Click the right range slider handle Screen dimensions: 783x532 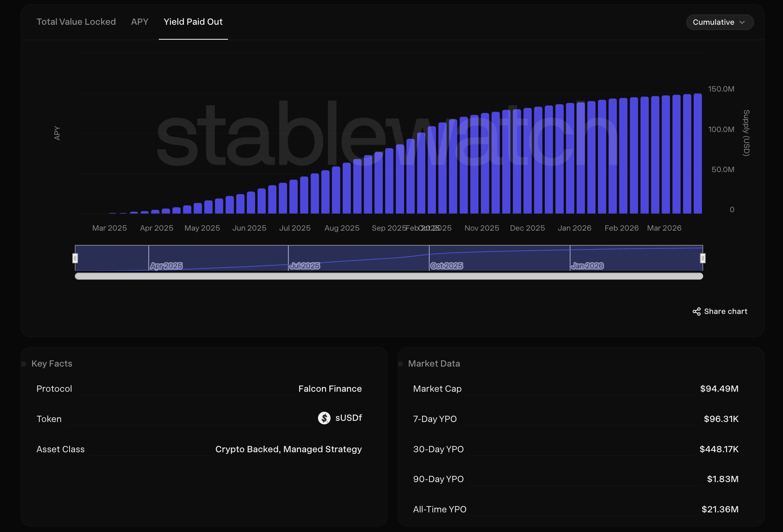(702, 258)
